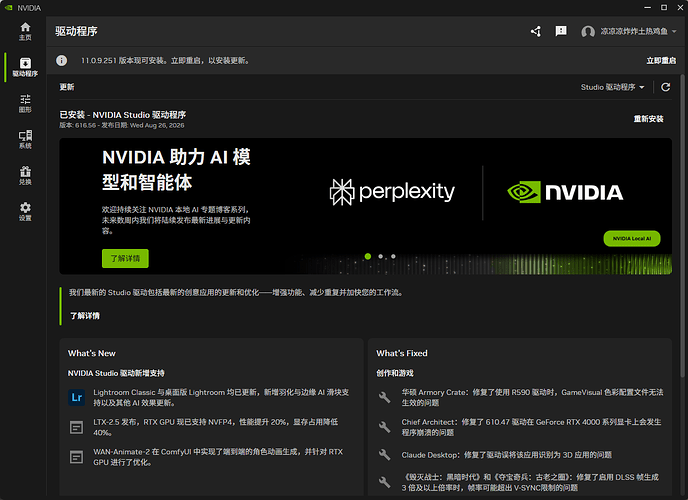Click the perplexity logo in banner
Image resolution: width=688 pixels, height=500 pixels.
[392, 192]
